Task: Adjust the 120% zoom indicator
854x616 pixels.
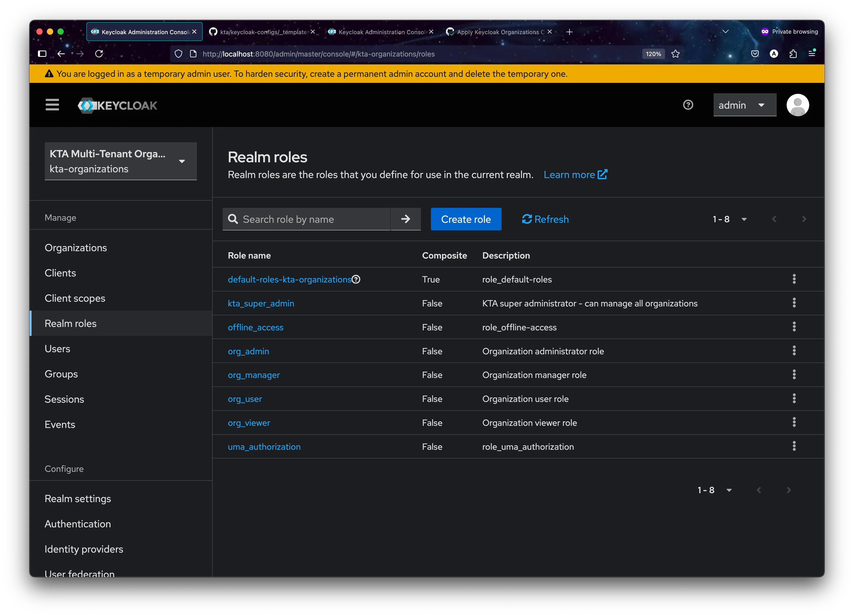Action: (x=653, y=54)
